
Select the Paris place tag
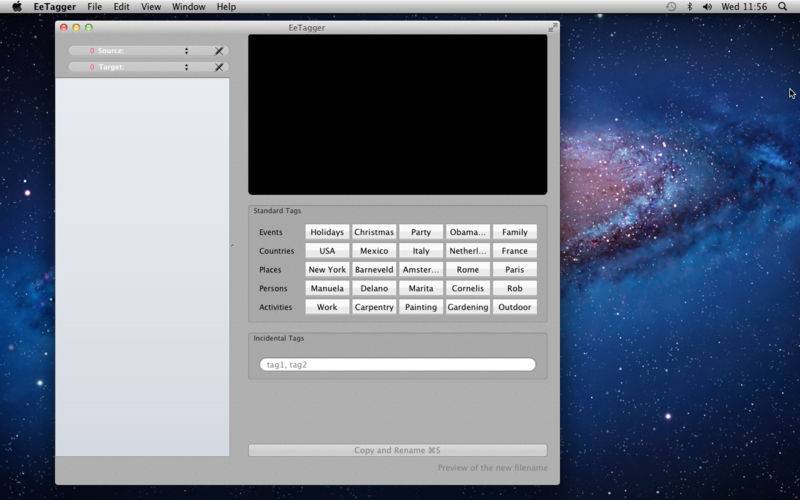coord(515,269)
